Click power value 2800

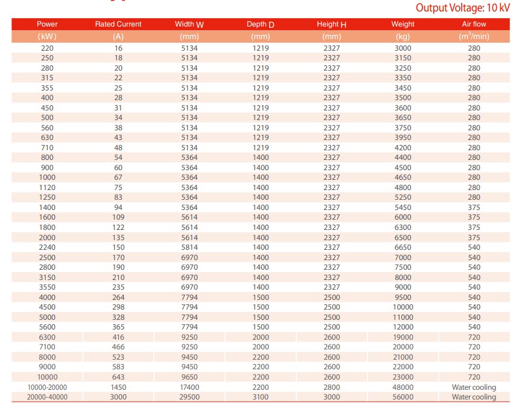pyautogui.click(x=47, y=267)
